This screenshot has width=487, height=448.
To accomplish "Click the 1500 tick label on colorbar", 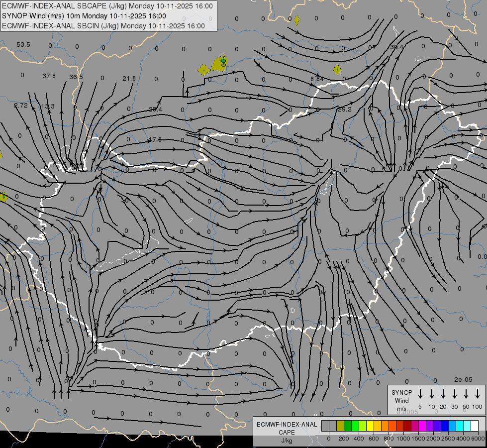I will click(x=418, y=439).
